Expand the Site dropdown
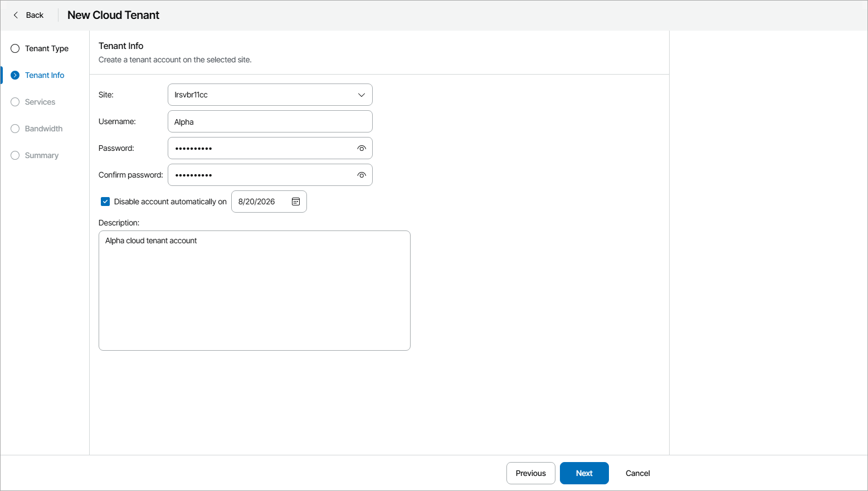This screenshot has height=491, width=868. pyautogui.click(x=361, y=95)
